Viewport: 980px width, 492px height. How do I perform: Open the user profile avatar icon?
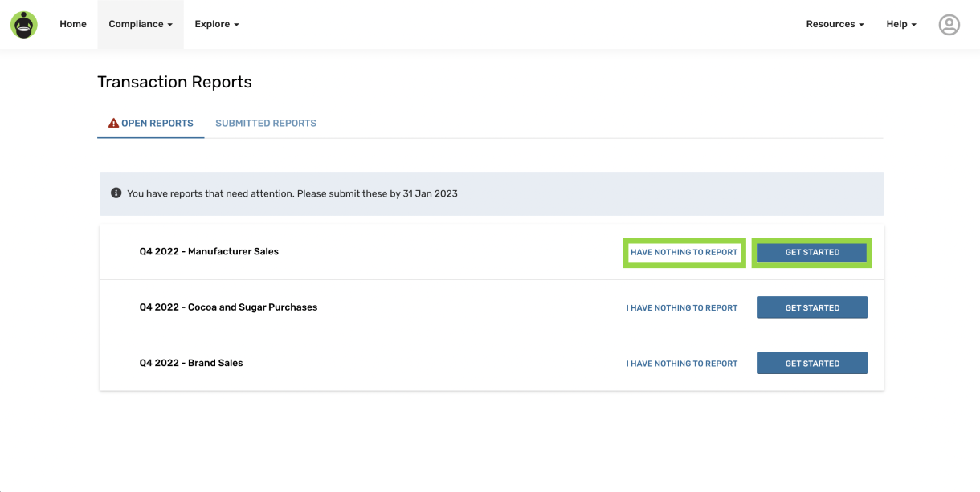click(x=949, y=25)
